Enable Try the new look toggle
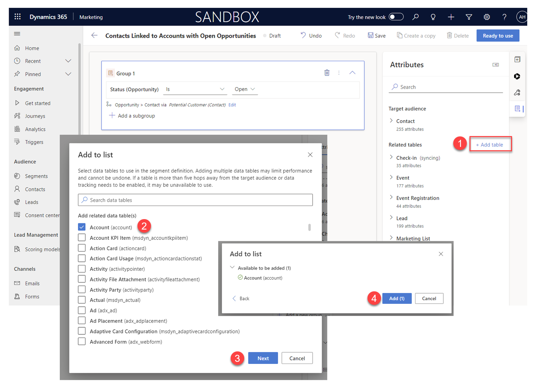The width and height of the screenshot is (534, 392). point(396,17)
